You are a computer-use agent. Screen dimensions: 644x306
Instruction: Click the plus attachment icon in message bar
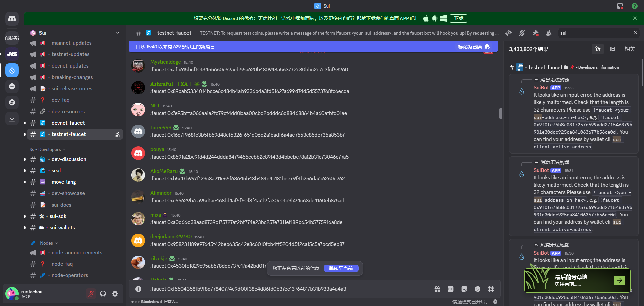click(x=138, y=289)
